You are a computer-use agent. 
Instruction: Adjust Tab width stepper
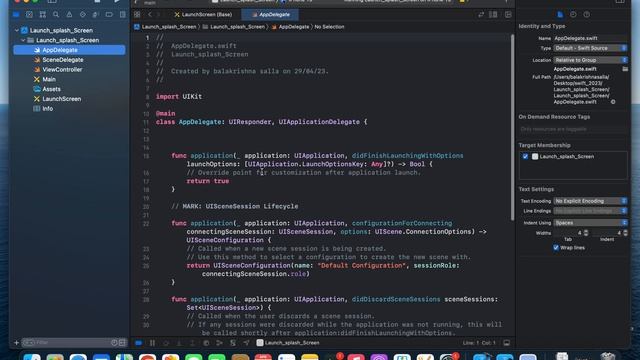[x=586, y=233]
